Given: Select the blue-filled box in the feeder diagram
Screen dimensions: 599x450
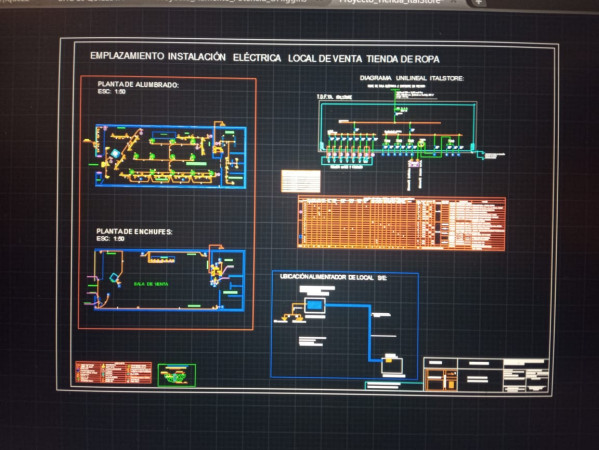Looking at the screenshot, I should point(315,305).
